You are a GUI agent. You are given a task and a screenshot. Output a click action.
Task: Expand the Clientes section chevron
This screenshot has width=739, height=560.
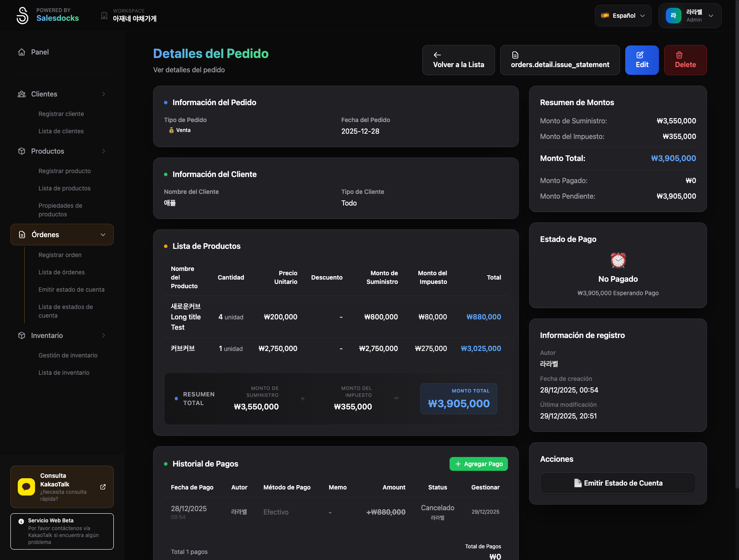(x=103, y=94)
